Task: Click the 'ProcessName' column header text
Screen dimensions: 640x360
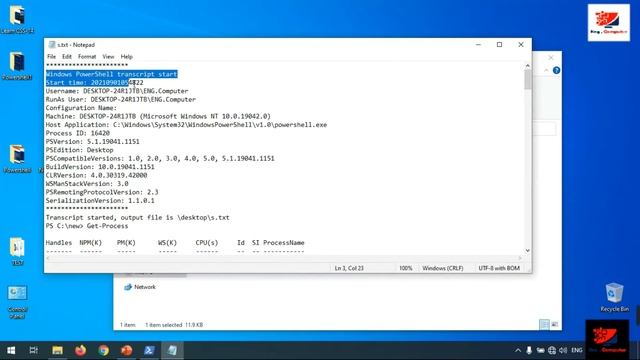Action: click(284, 243)
